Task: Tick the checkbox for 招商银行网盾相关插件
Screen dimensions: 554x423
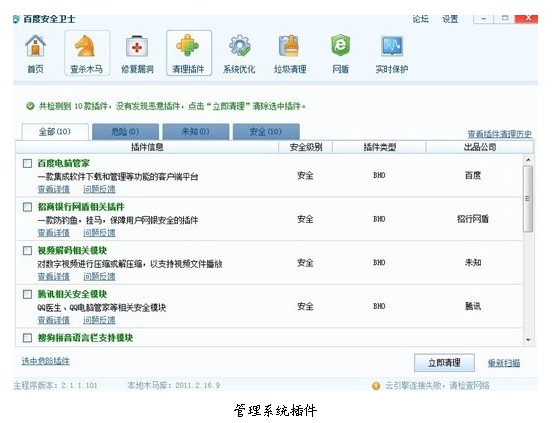Action: click(x=27, y=207)
